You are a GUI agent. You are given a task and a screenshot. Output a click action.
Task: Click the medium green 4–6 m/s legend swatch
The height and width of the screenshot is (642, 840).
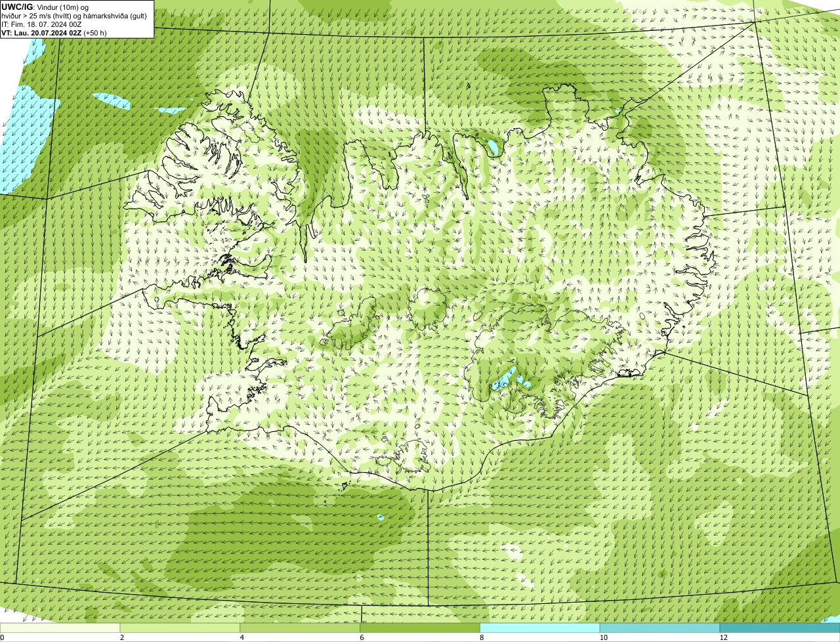(x=301, y=628)
